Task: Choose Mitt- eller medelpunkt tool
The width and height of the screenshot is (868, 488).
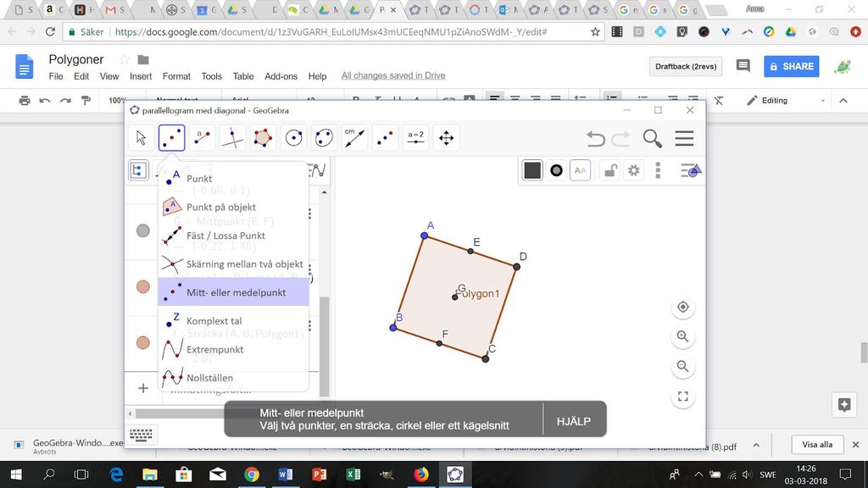Action: [233, 292]
